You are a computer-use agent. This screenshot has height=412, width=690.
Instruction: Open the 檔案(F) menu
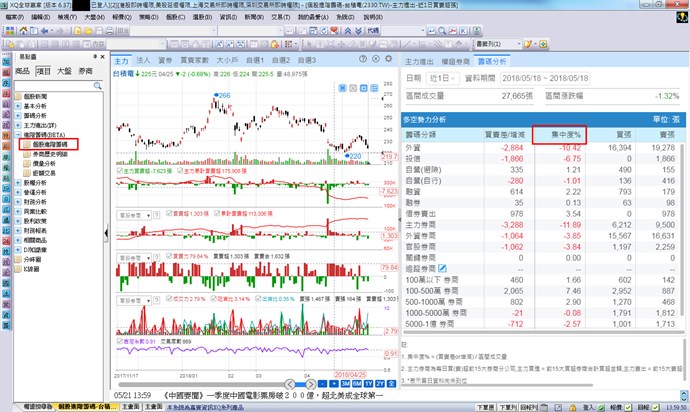coord(15,17)
